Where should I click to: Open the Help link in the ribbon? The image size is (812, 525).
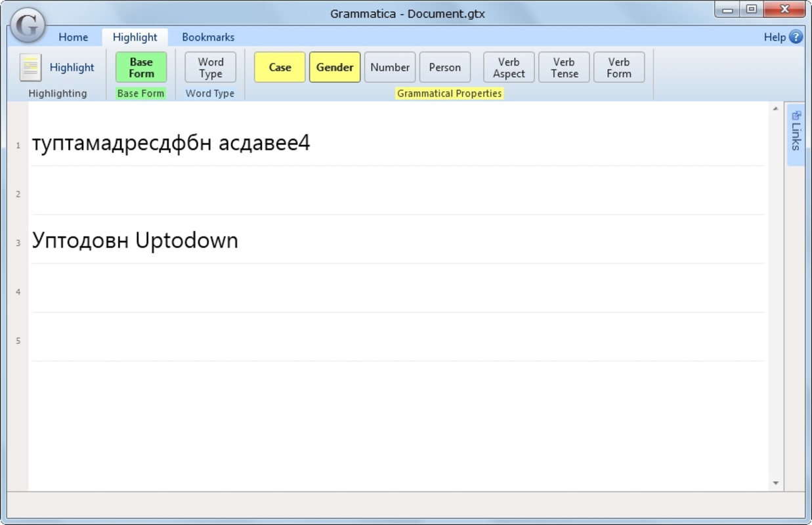[x=775, y=37]
